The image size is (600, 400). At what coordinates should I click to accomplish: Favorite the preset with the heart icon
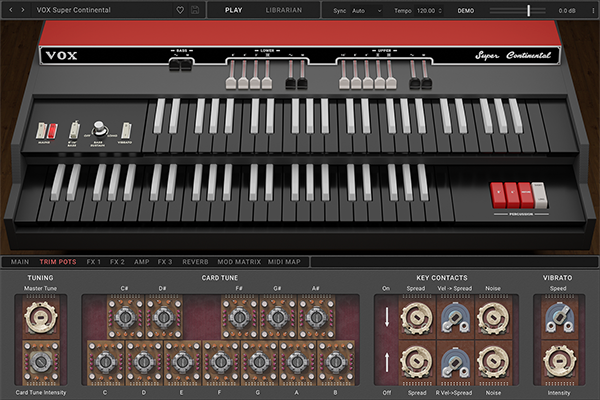(180, 10)
